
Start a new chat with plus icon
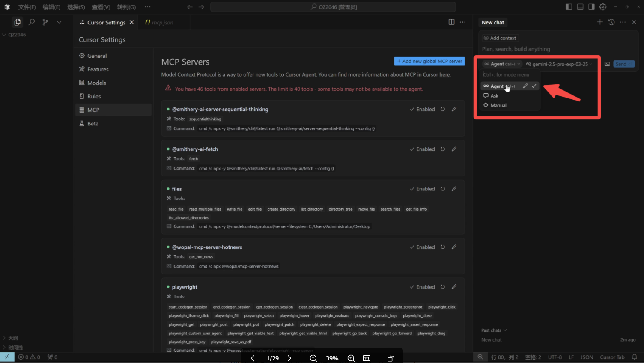click(599, 22)
